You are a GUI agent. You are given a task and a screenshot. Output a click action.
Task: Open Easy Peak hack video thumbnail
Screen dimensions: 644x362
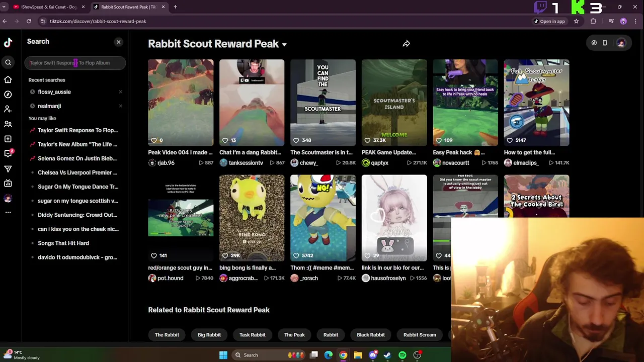465,103
